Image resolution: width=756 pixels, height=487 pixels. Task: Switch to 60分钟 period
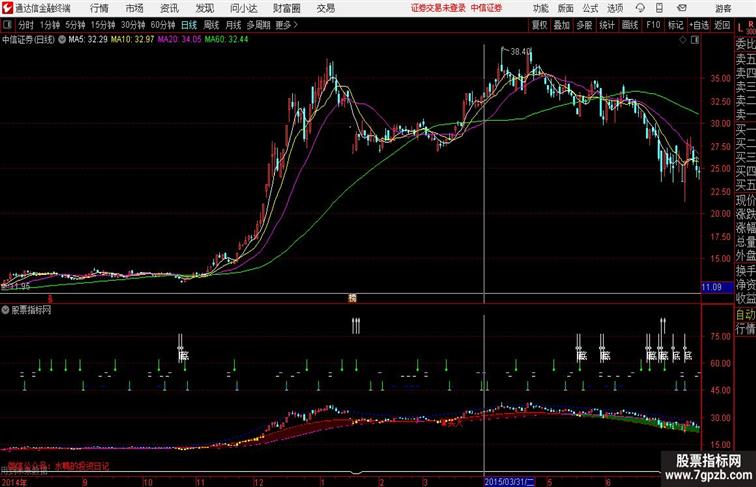(x=163, y=25)
